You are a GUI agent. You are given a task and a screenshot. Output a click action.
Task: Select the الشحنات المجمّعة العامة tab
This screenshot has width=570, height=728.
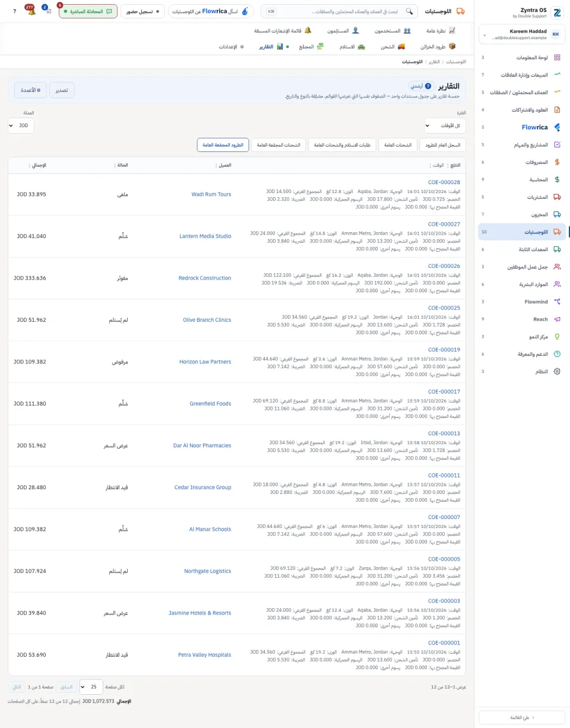pyautogui.click(x=279, y=145)
